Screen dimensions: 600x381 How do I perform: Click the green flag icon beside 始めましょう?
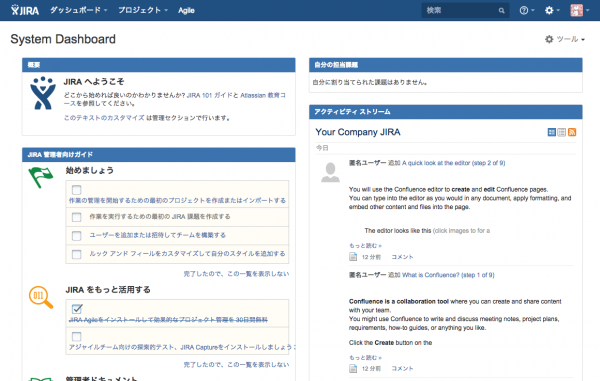point(41,177)
